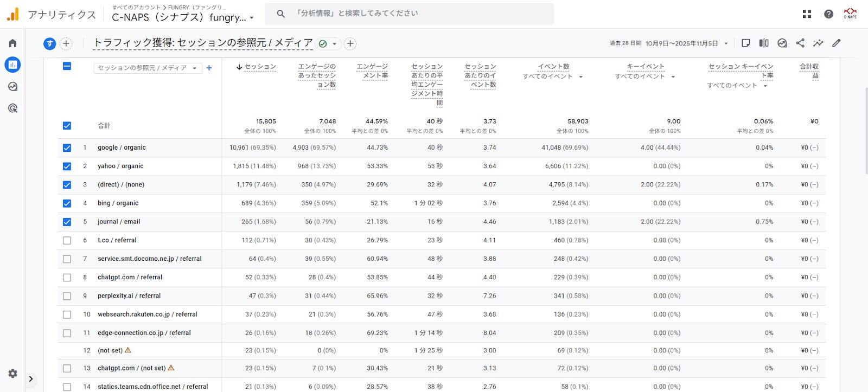Sort by the エンゲージメント率 column header
The width and height of the screenshot is (868, 392).
tap(372, 71)
